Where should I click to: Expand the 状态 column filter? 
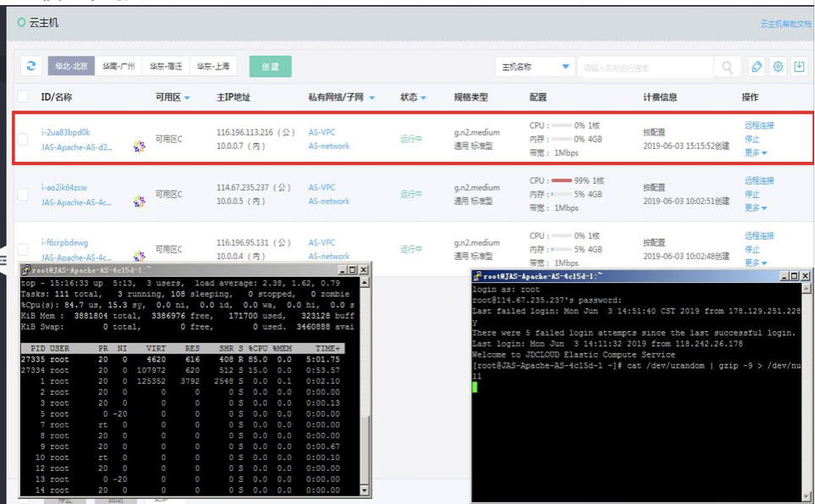423,97
